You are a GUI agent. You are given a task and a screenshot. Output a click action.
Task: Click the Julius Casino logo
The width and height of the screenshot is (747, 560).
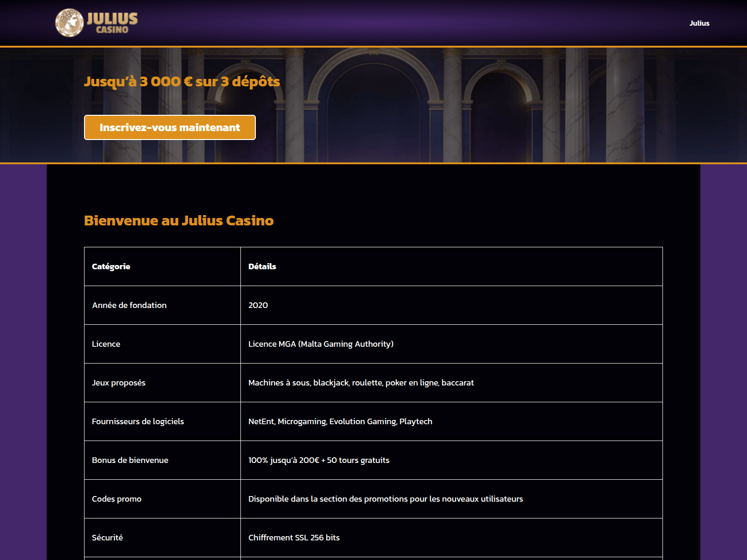click(97, 22)
